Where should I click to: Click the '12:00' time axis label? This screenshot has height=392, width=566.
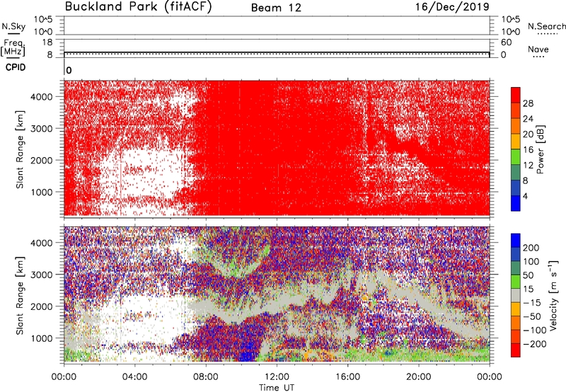pos(277,377)
